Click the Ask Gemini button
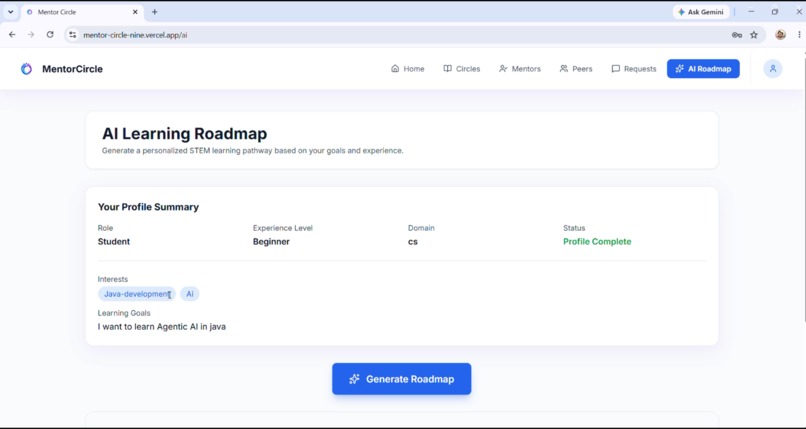Image resolution: width=806 pixels, height=429 pixels. [701, 12]
